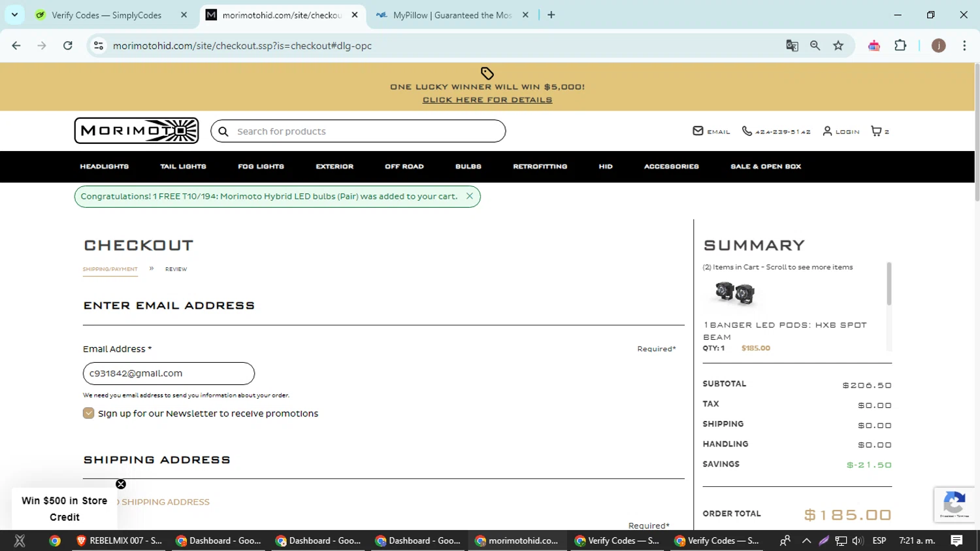The width and height of the screenshot is (980, 551).
Task: Click the ESP language indicator
Action: pyautogui.click(x=879, y=541)
